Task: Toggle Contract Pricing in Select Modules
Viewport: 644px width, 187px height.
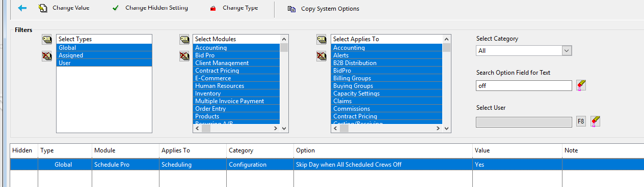Action: [236, 71]
